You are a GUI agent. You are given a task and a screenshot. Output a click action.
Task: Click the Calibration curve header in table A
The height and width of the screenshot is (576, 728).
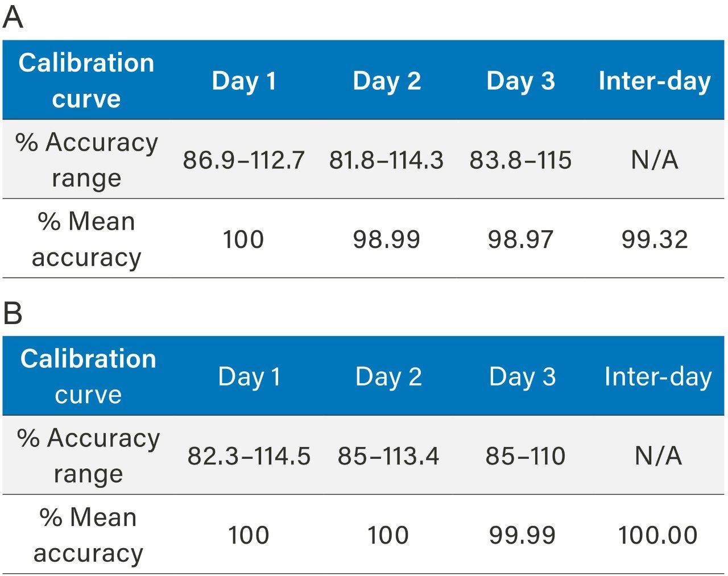(86, 80)
